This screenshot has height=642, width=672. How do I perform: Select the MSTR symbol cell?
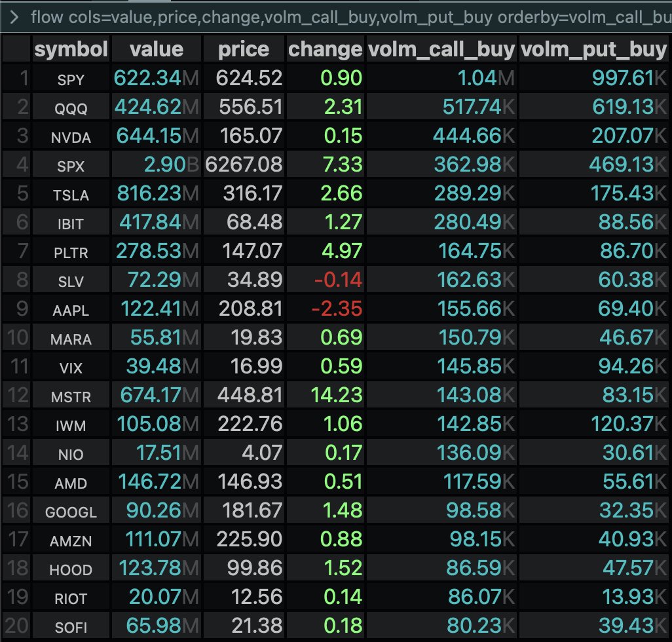click(x=71, y=396)
